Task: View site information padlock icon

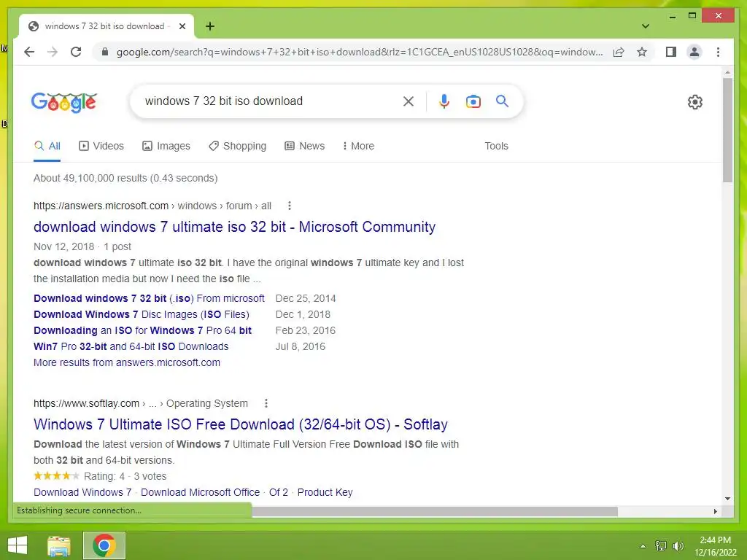Action: (x=105, y=52)
